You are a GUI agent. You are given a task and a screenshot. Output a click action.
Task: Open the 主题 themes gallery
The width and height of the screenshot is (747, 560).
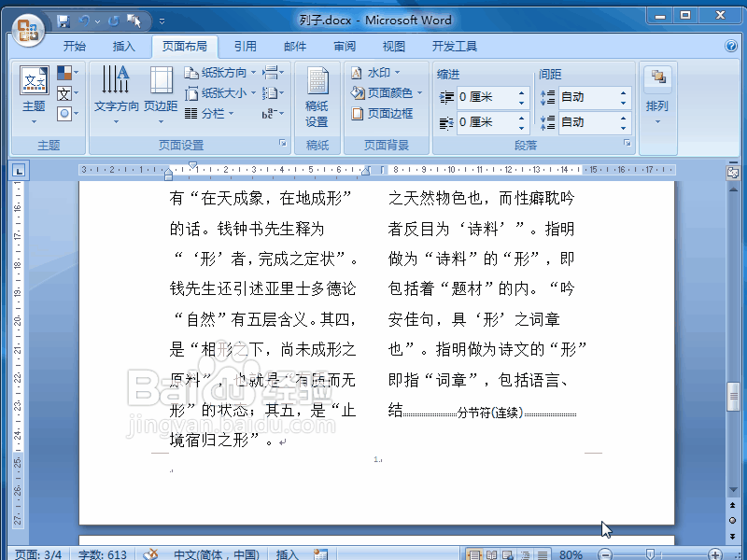coord(34,94)
